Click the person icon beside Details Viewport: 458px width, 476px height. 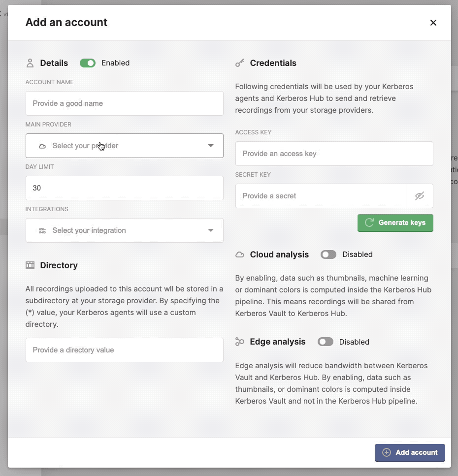(29, 63)
